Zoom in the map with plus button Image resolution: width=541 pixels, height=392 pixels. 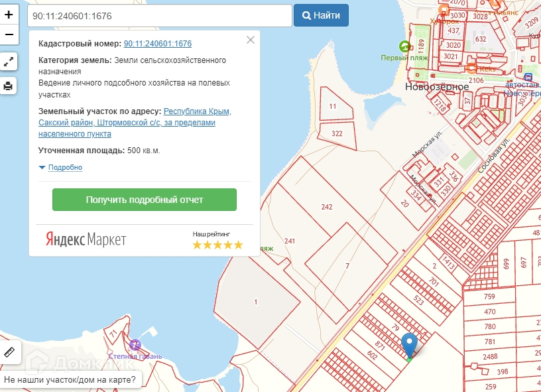coord(9,15)
